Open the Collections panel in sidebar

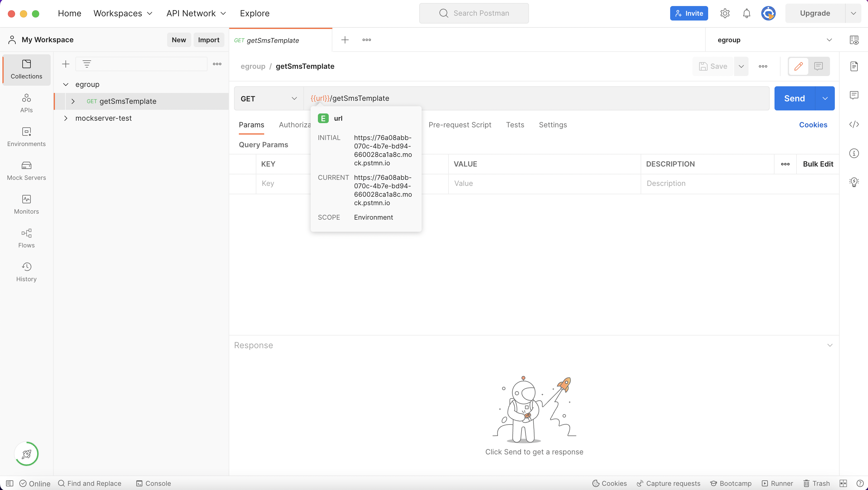point(26,69)
